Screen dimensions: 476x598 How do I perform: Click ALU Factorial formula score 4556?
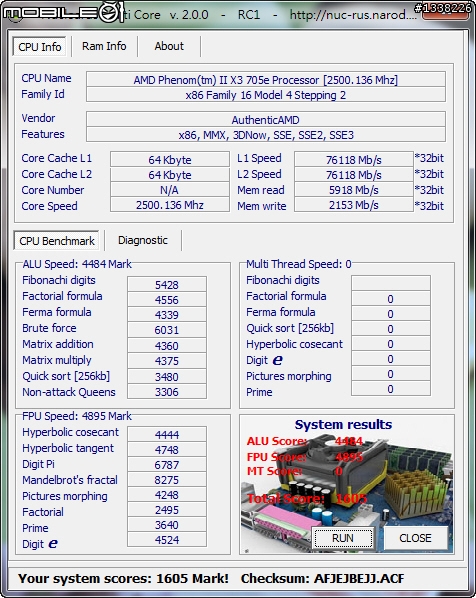click(167, 300)
